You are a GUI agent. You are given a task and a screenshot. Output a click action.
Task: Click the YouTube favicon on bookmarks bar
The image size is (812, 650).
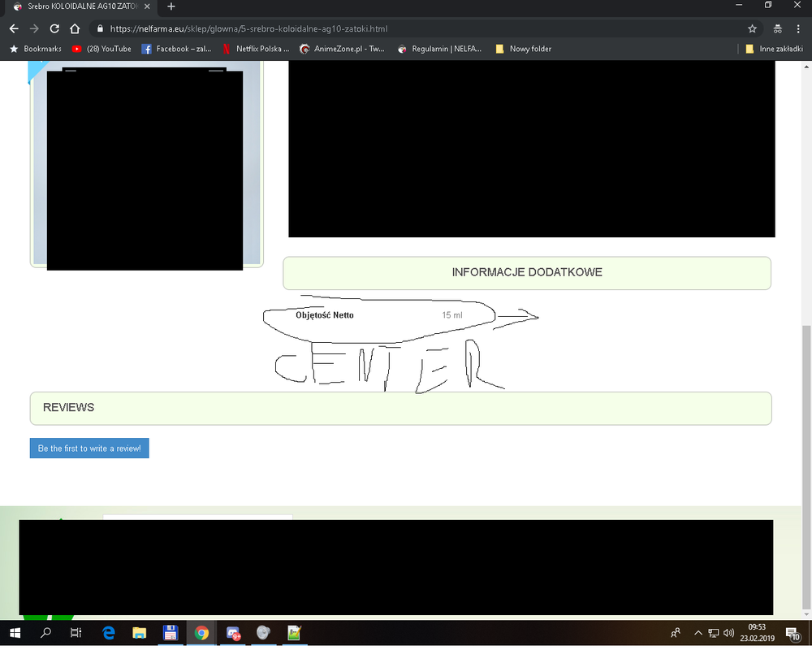[75, 49]
